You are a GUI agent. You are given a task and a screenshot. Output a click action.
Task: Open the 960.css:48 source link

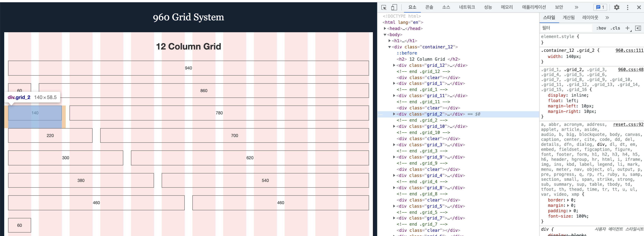coord(631,70)
